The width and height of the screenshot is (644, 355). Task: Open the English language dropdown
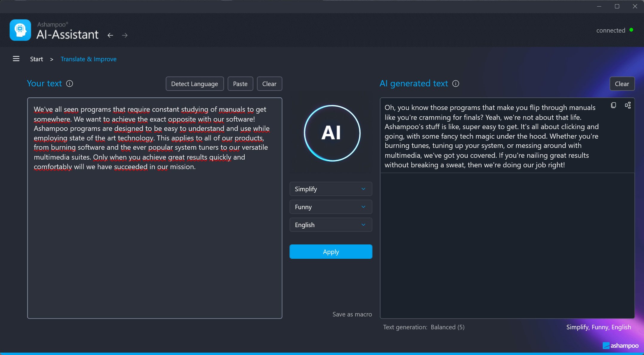pos(331,225)
